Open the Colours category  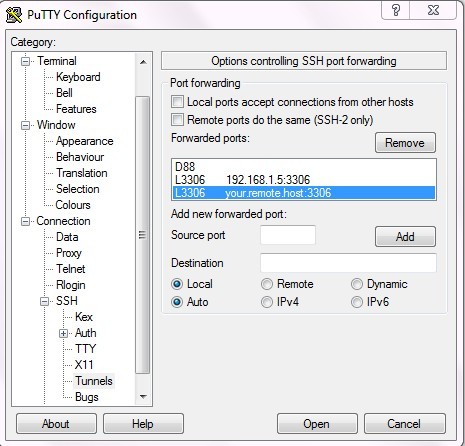coord(73,205)
